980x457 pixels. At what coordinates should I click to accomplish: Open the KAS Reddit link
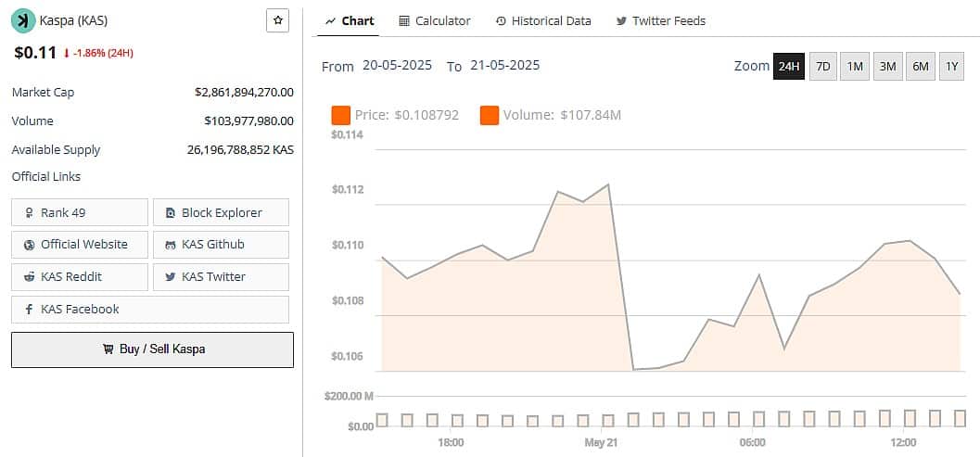(x=80, y=277)
